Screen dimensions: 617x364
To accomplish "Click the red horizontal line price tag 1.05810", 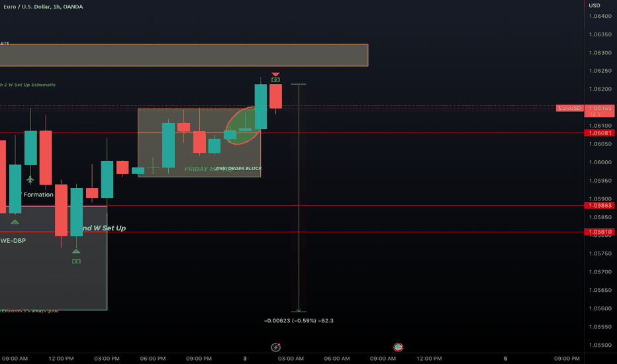I will [600, 232].
